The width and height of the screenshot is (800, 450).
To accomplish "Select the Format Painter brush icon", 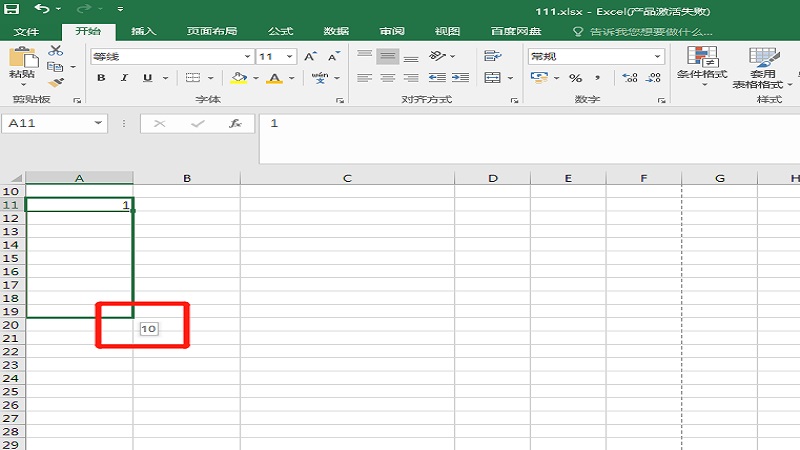I will tap(55, 83).
